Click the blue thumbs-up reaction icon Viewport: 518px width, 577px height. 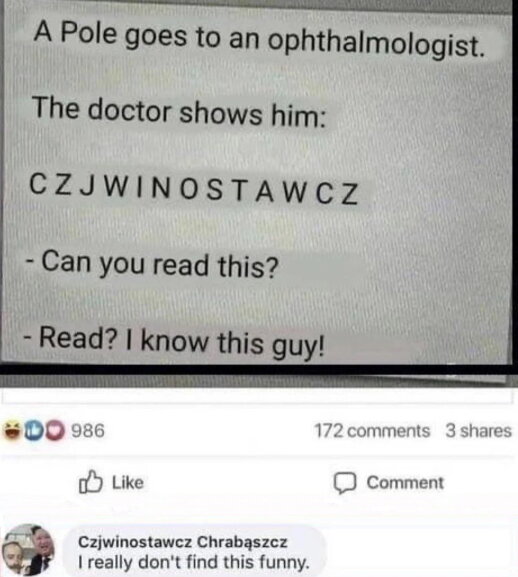[x=33, y=431]
